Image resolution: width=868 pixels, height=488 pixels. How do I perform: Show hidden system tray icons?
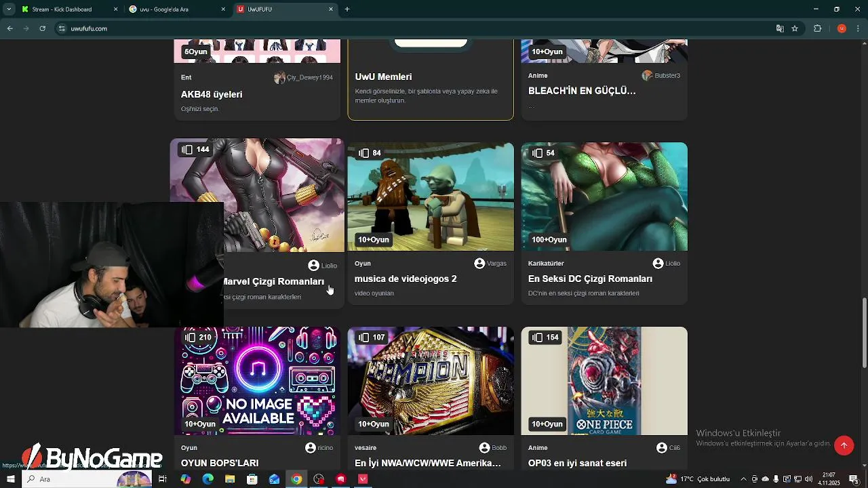click(744, 479)
